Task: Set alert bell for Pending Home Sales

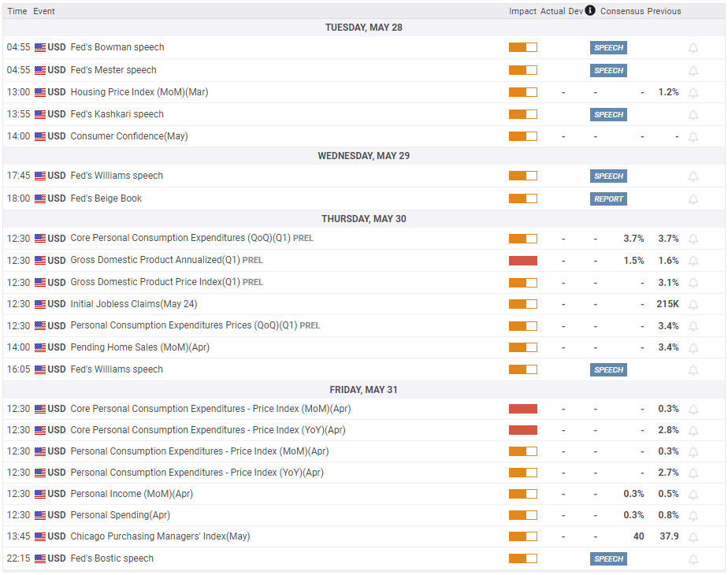Action: click(x=693, y=348)
